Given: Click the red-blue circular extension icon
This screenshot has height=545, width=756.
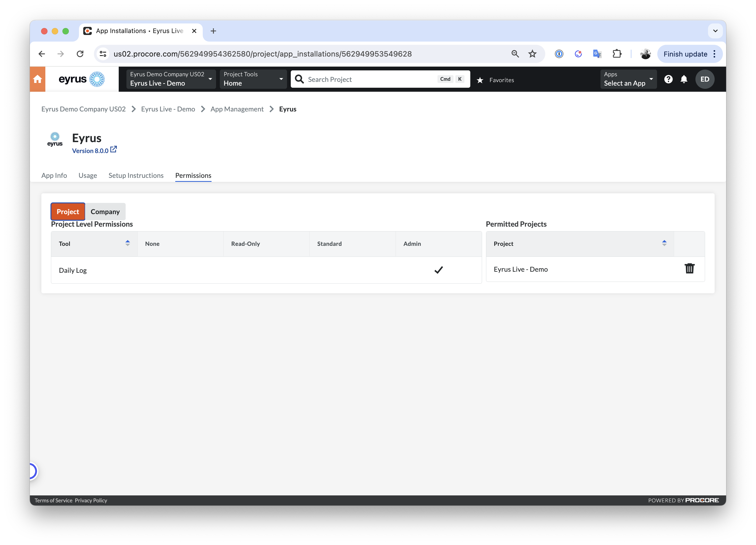Looking at the screenshot, I should click(578, 54).
